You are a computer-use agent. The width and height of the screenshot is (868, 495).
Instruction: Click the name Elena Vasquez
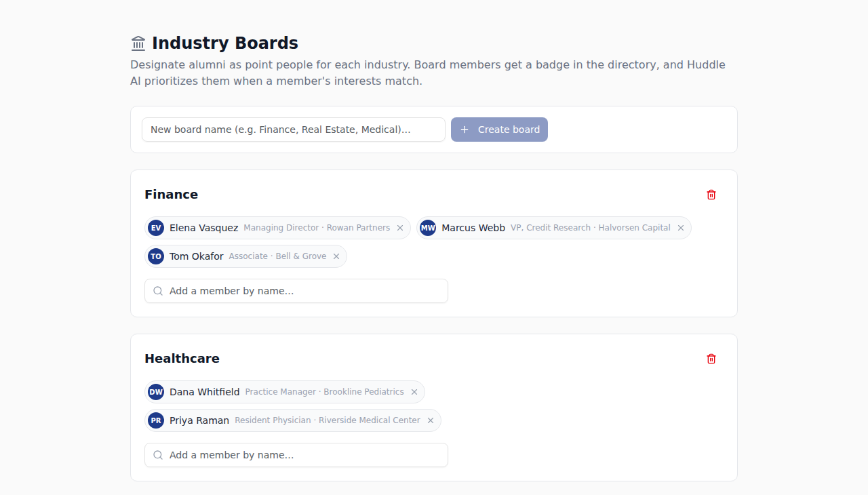204,228
